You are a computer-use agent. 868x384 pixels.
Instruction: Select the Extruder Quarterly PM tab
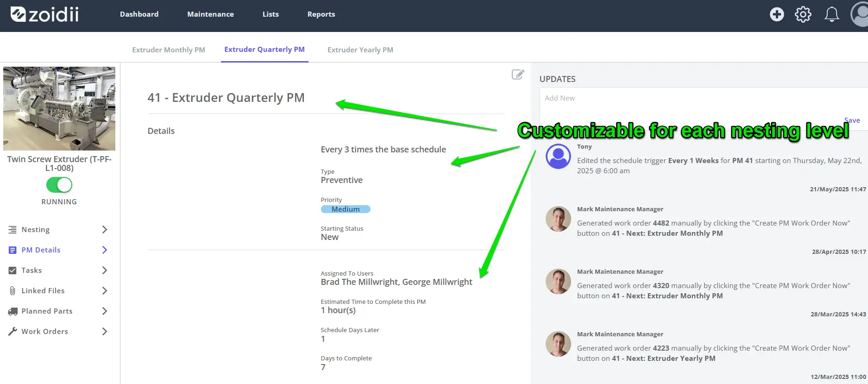coord(264,50)
